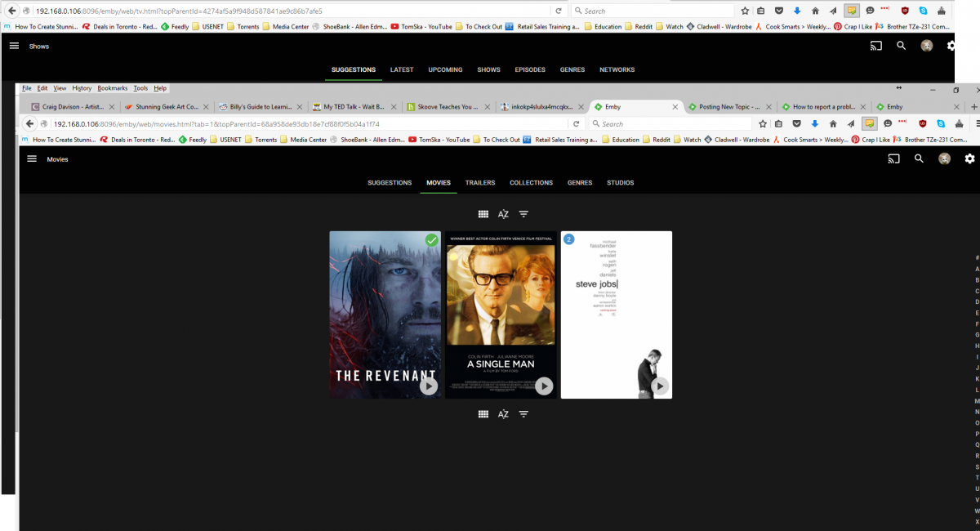
Task: Switch to the Networks tab in Shows window
Action: (x=617, y=69)
